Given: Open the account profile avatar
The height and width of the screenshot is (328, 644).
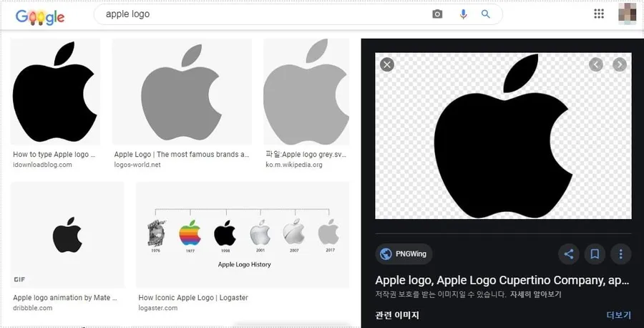Looking at the screenshot, I should click(x=627, y=13).
